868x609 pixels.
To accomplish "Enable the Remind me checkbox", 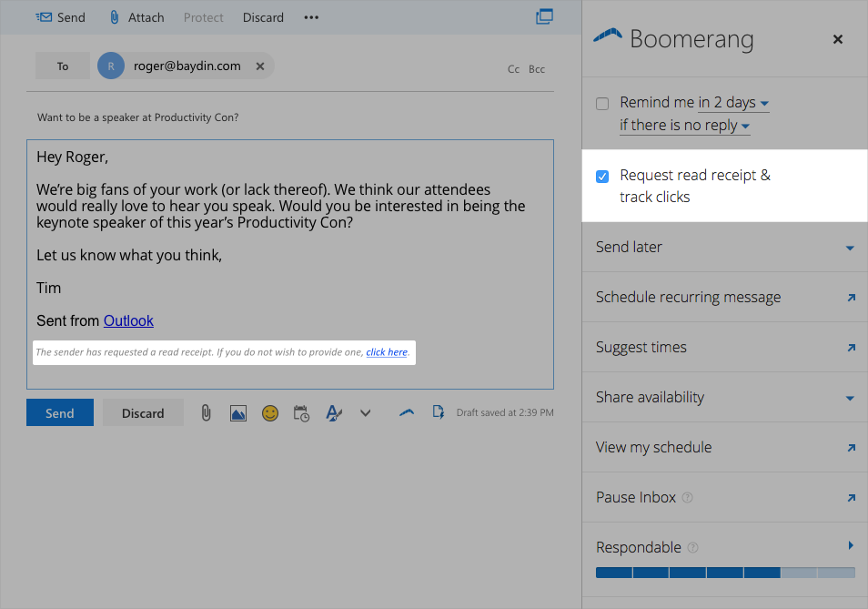I will pos(602,104).
